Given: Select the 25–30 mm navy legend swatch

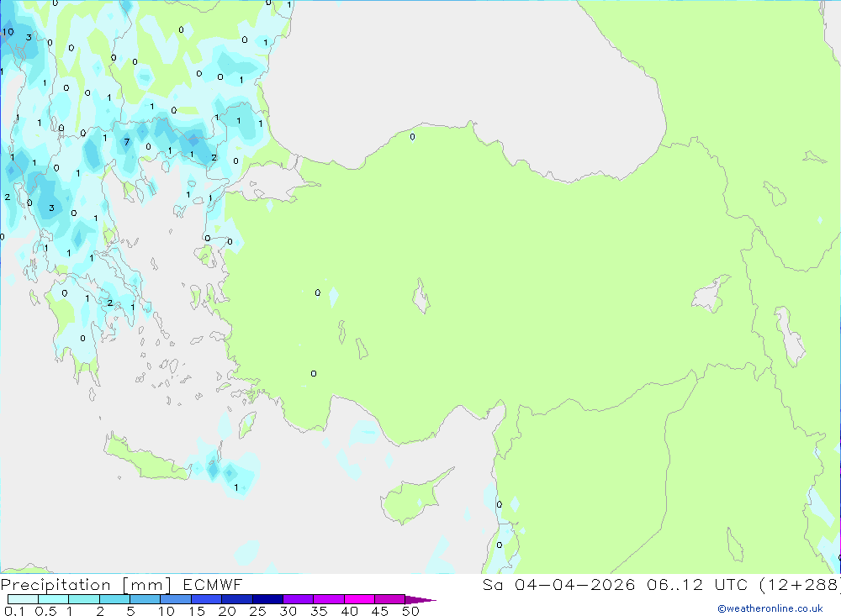Looking at the screenshot, I should coord(267,599).
